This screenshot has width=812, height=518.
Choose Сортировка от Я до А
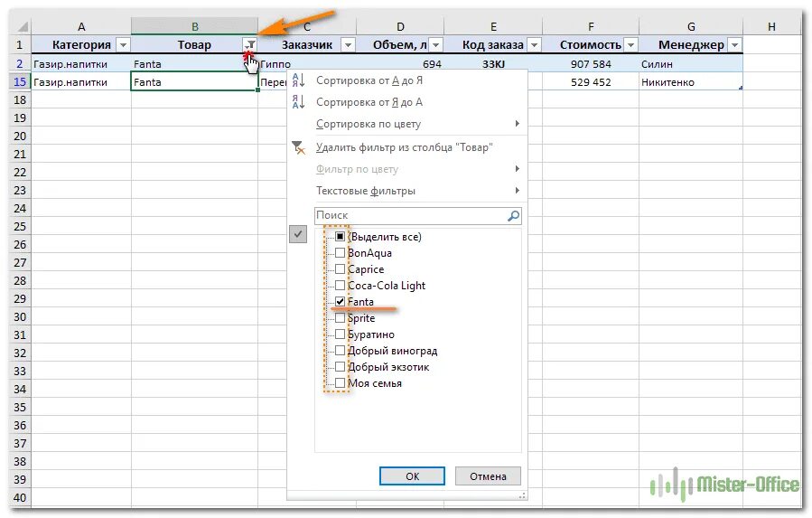pos(407,102)
